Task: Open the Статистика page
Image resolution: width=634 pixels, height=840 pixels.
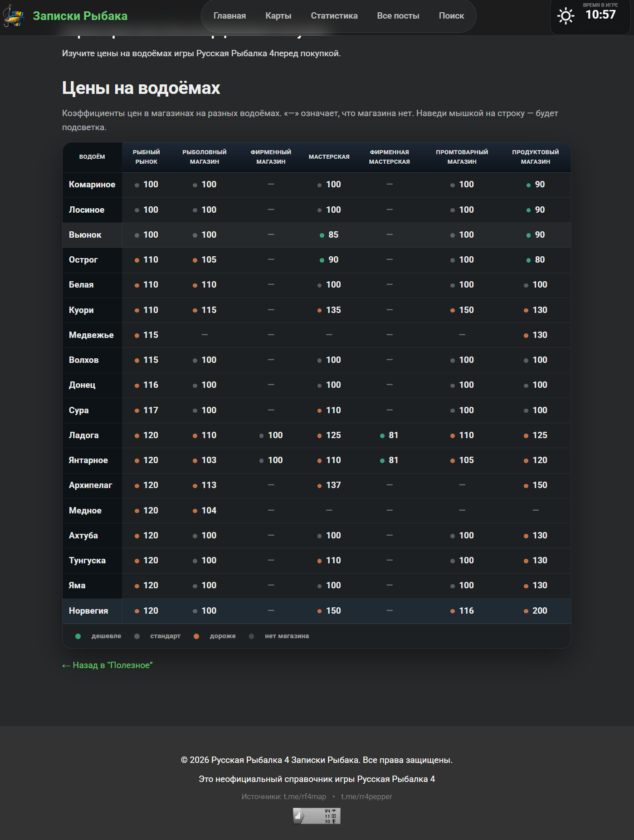Action: 334,16
